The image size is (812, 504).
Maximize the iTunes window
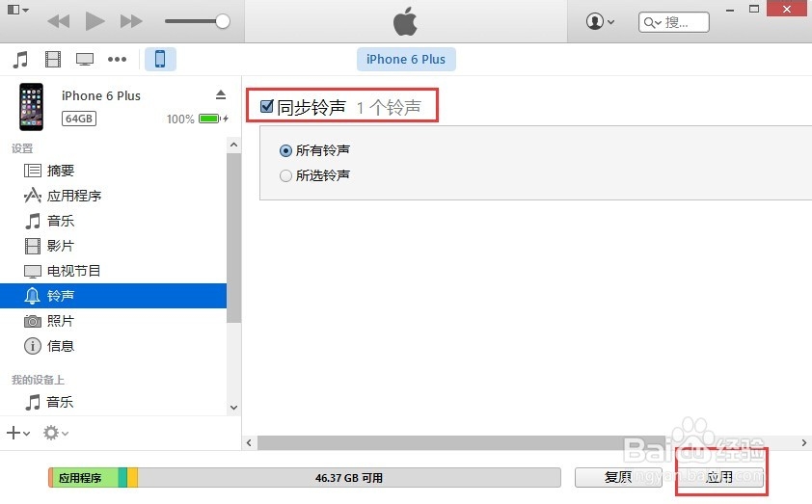(x=754, y=9)
